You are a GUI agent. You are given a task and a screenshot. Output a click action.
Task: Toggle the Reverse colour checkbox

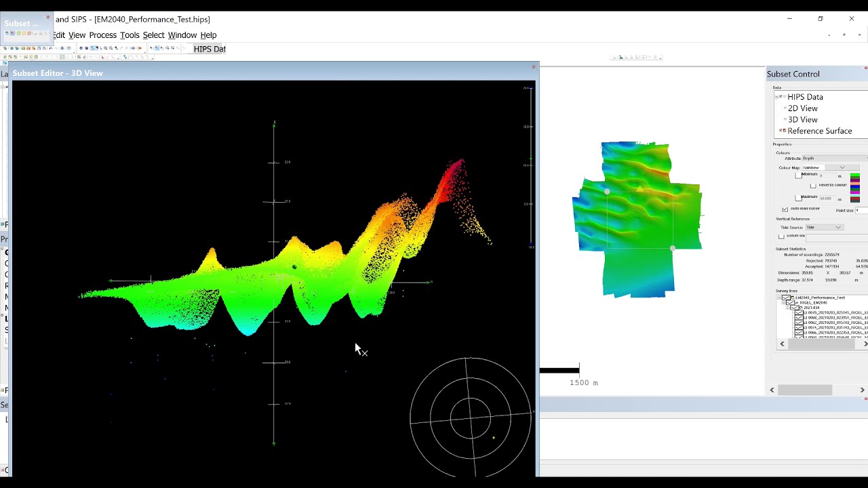pos(813,185)
